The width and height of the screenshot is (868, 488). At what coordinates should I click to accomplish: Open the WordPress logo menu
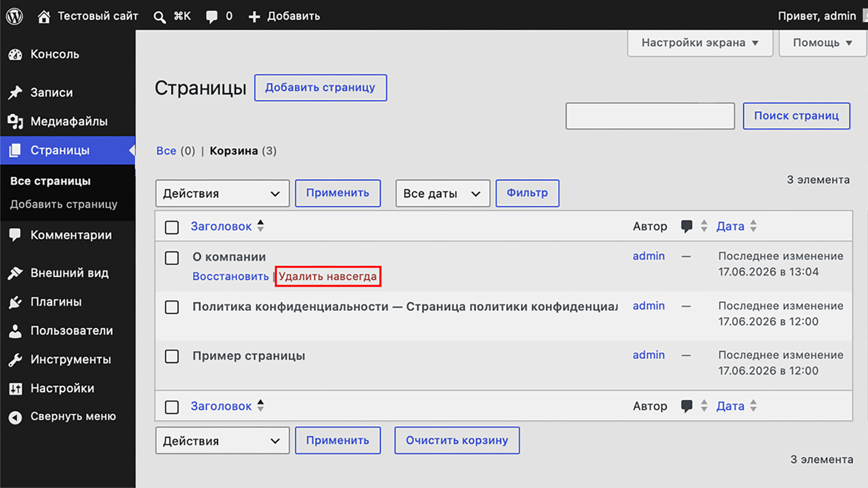(15, 16)
